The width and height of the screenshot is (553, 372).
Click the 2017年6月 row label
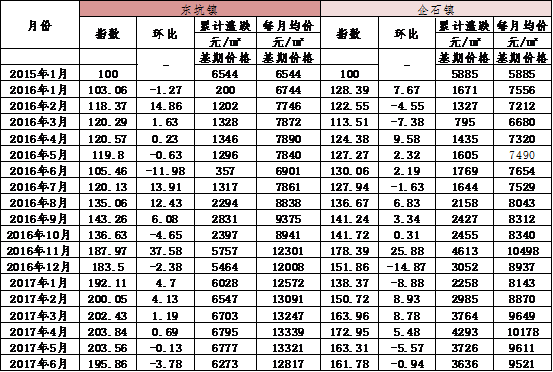(39, 364)
